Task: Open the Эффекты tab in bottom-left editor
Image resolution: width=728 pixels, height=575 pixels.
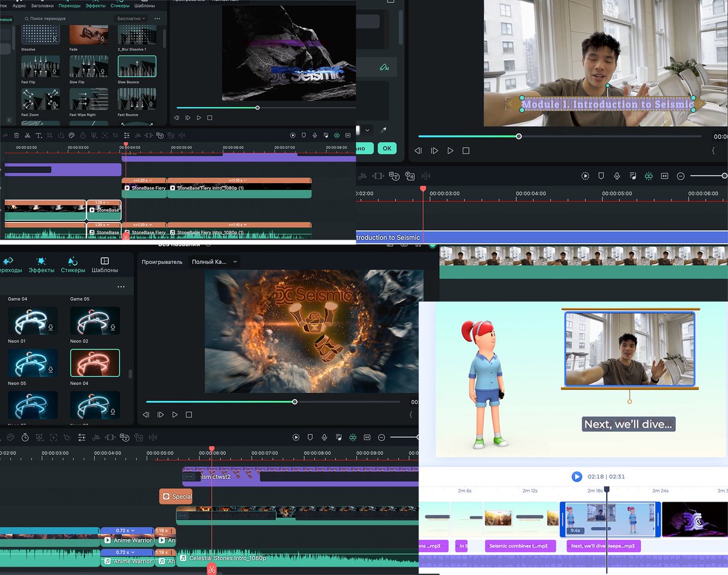Action: point(41,265)
